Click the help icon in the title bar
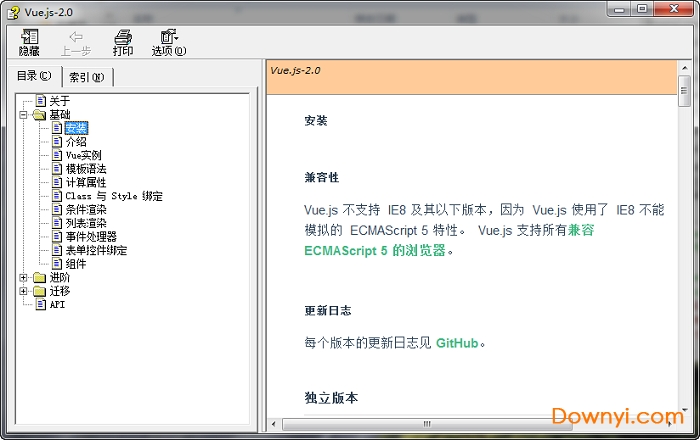Viewport: 700px width, 440px height. (13, 12)
